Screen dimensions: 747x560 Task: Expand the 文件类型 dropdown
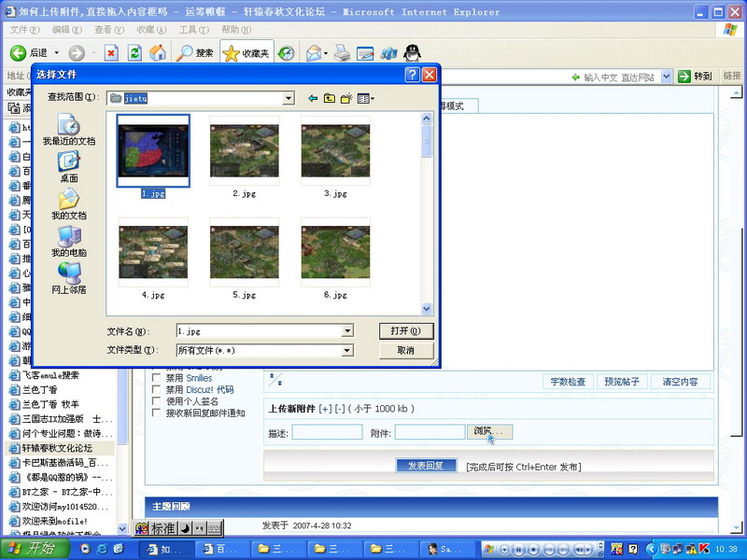click(347, 350)
